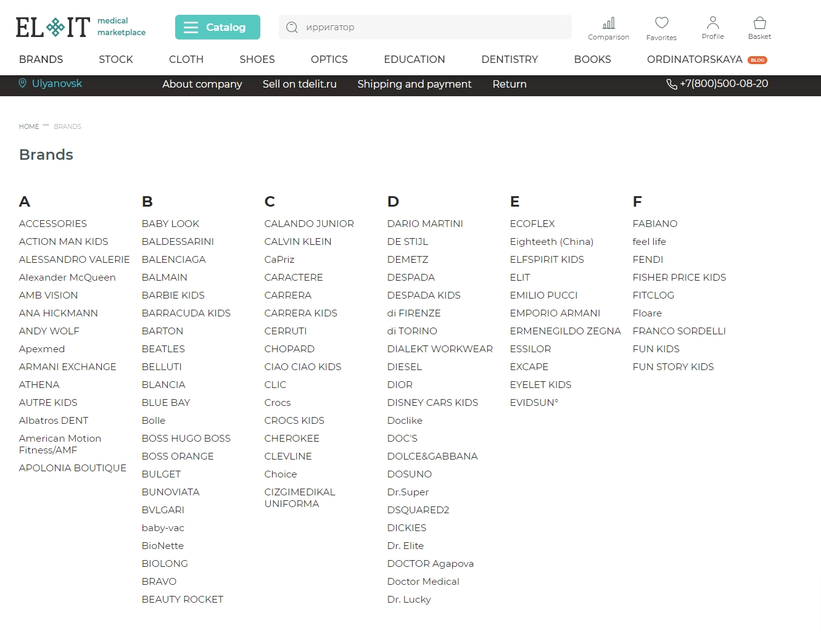This screenshot has width=821, height=644.
Task: Open Favorites heart icon
Action: 662,23
